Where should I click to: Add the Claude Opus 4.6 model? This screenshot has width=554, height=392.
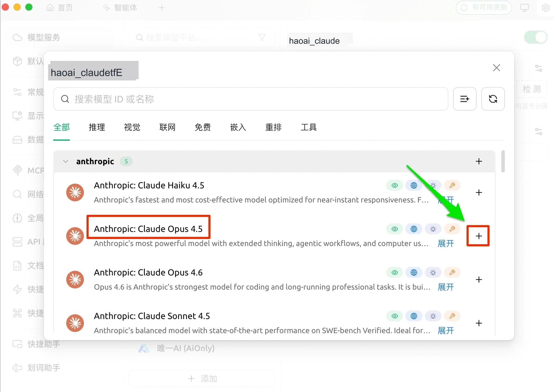pyautogui.click(x=479, y=280)
